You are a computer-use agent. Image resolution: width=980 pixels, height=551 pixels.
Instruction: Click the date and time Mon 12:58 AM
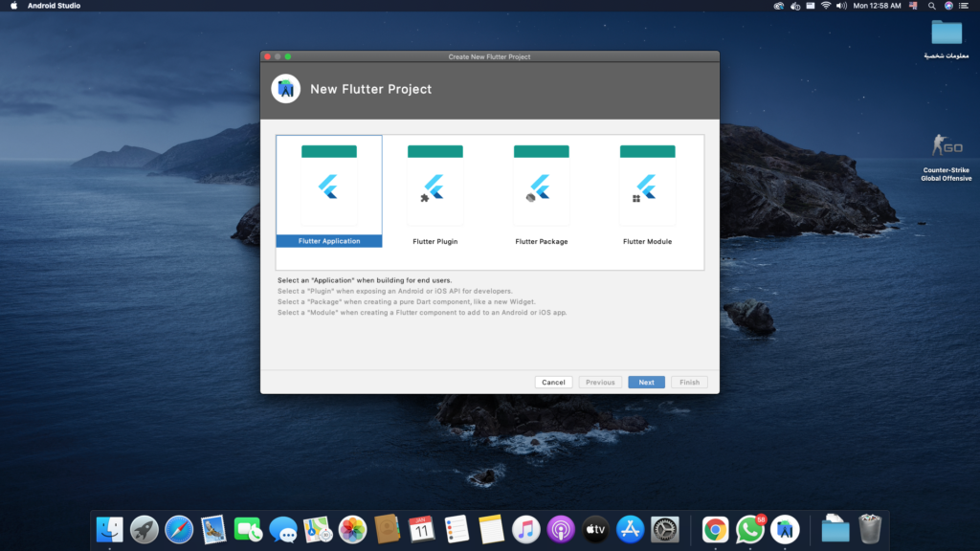tap(877, 6)
